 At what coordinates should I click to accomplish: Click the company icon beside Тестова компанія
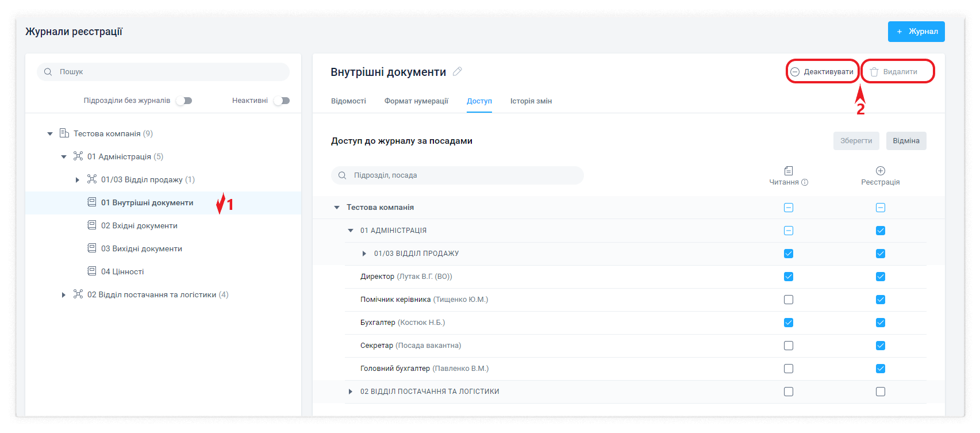point(64,133)
